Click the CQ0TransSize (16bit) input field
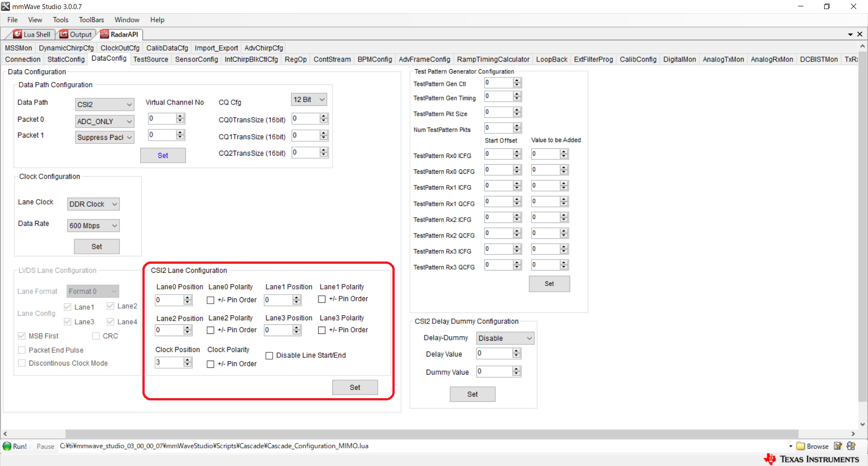868x466 pixels. [x=306, y=119]
